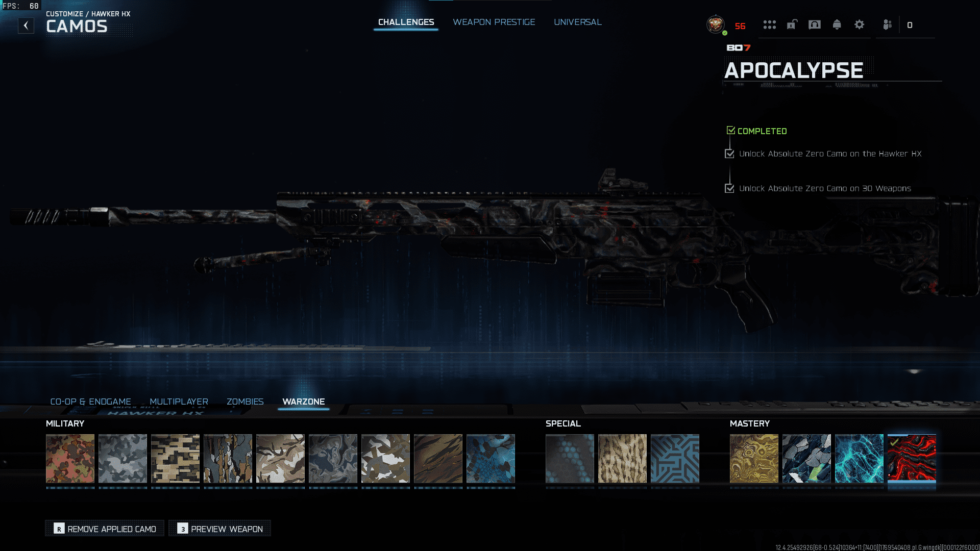Switch to the Universal tab
The image size is (980, 551).
(578, 22)
